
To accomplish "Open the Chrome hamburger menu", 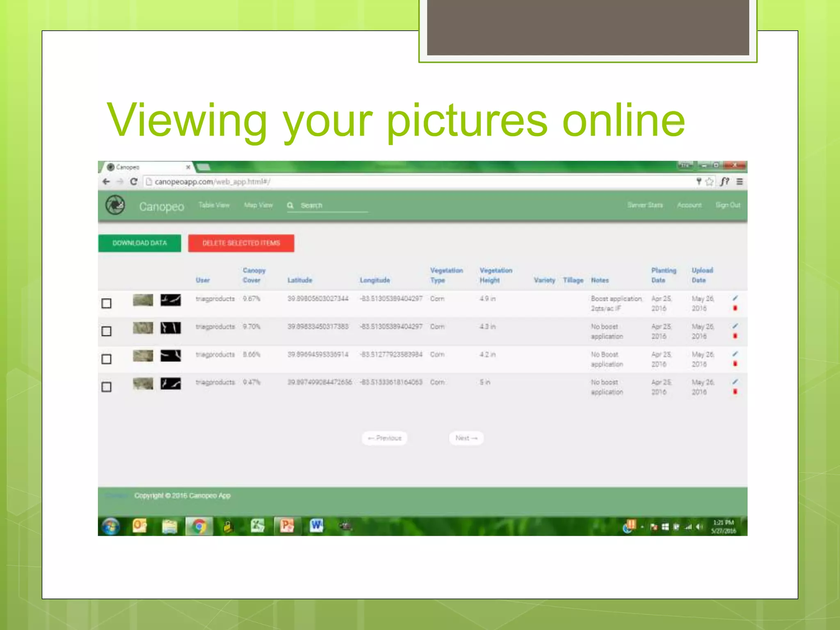I will click(x=740, y=182).
